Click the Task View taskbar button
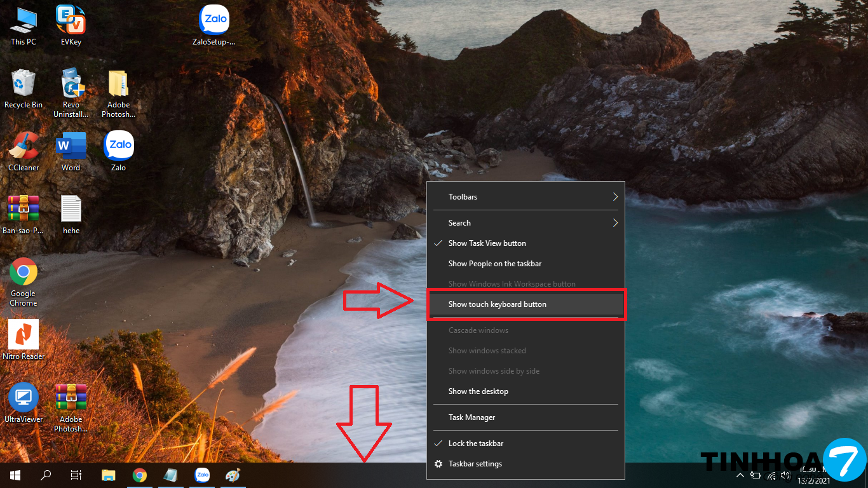The height and width of the screenshot is (488, 868). (x=76, y=475)
